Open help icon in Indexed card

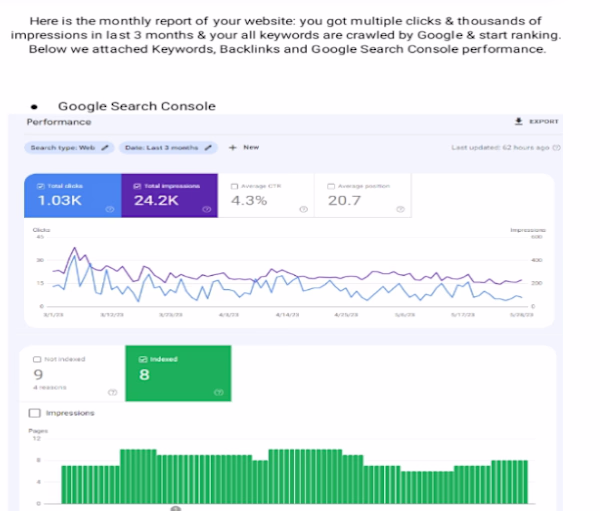(218, 392)
